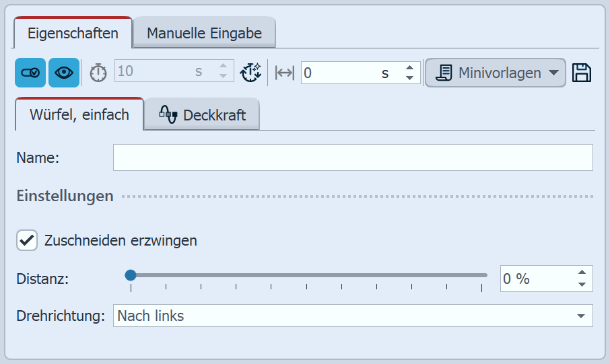
Task: Click the Deckkraft curve icon
Action: pyautogui.click(x=168, y=114)
